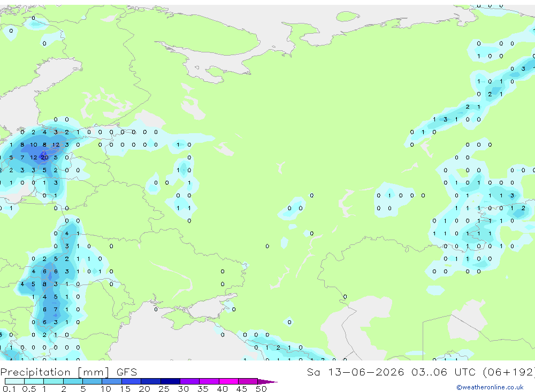The width and height of the screenshot is (535, 392).
Task: Select the 15–20 mm legend color swatch
Action: [132, 381]
